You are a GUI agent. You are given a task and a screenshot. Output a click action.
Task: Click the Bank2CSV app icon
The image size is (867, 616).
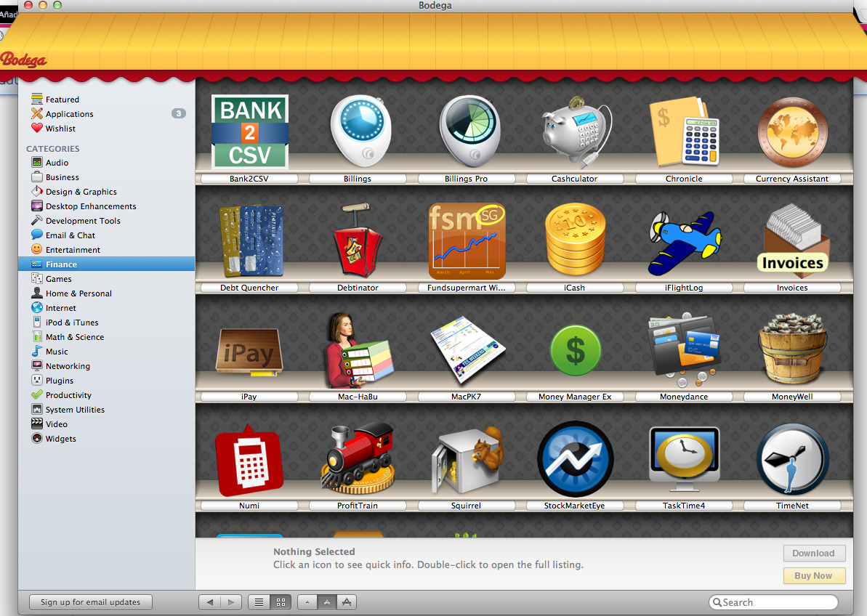click(x=249, y=132)
